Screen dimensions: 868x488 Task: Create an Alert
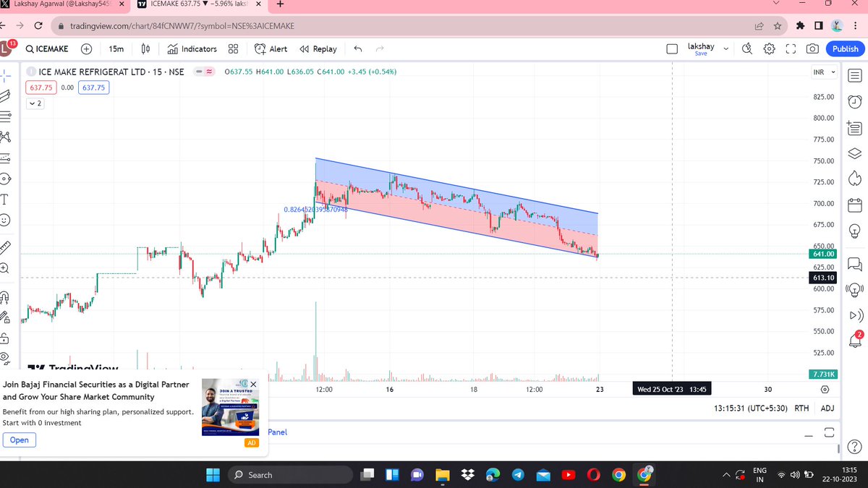point(271,49)
